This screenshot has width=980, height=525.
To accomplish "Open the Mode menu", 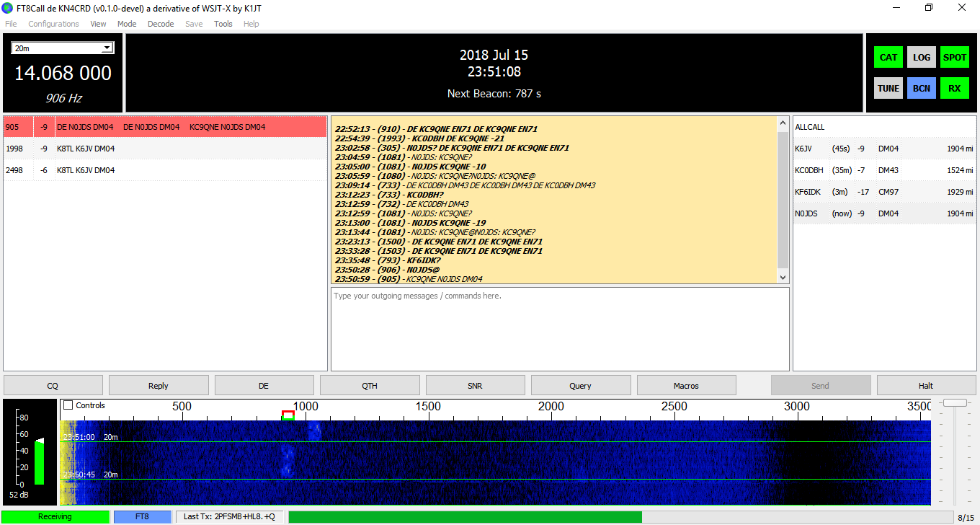I will tap(127, 24).
